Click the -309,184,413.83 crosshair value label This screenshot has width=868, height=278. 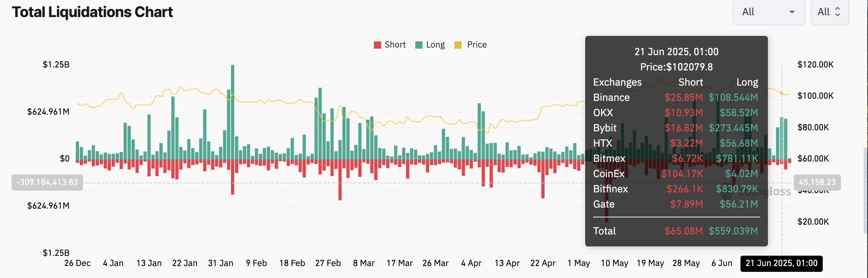pyautogui.click(x=47, y=182)
